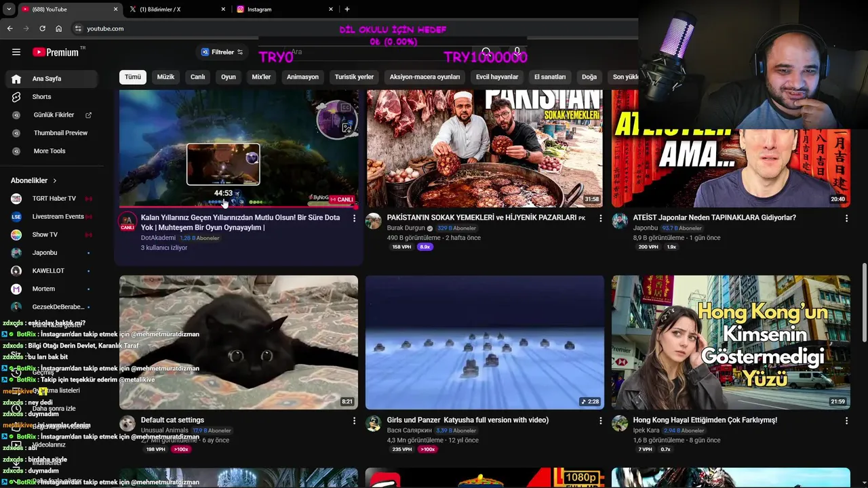868x488 pixels.
Task: Open video title Default cat settings
Action: pos(172,420)
